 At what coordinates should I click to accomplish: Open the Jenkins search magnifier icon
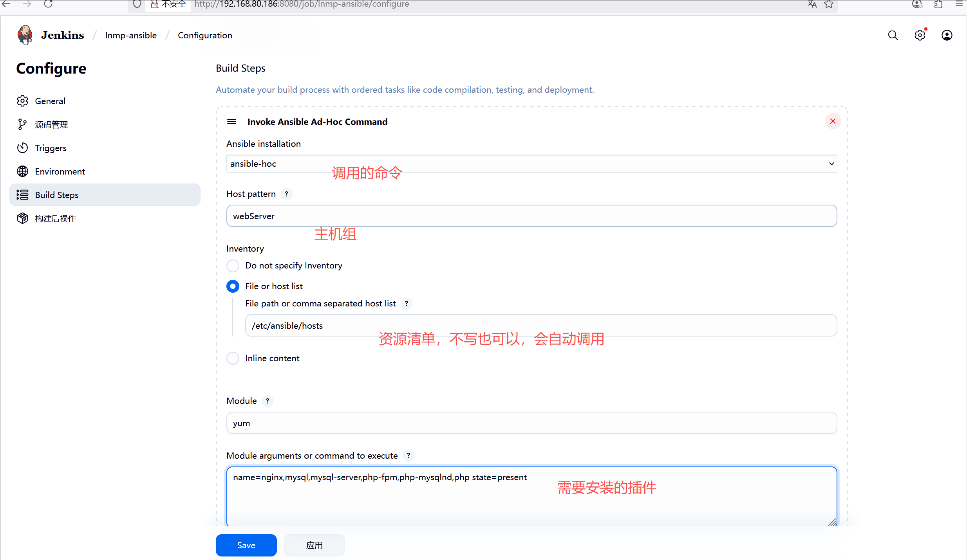point(893,36)
